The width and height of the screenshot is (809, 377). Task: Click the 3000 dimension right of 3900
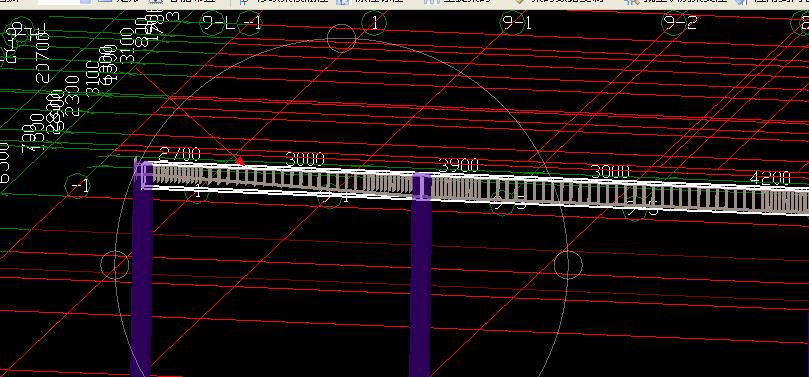610,171
